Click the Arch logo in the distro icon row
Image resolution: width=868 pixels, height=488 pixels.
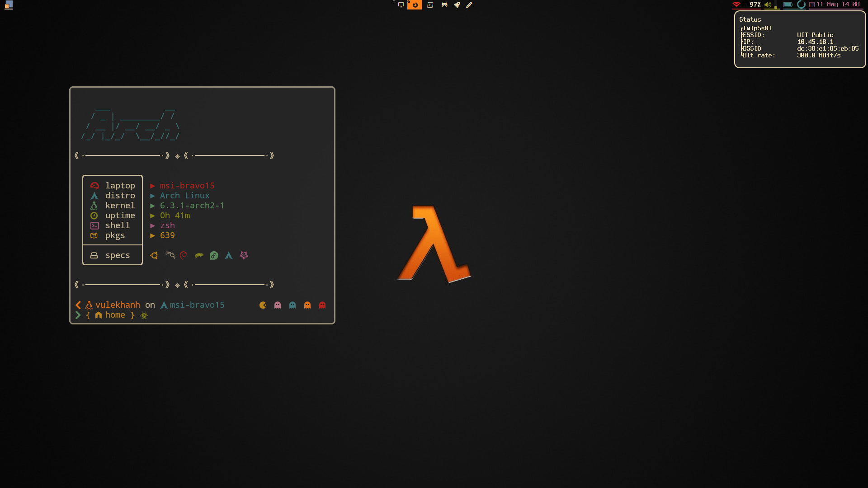pos(229,255)
